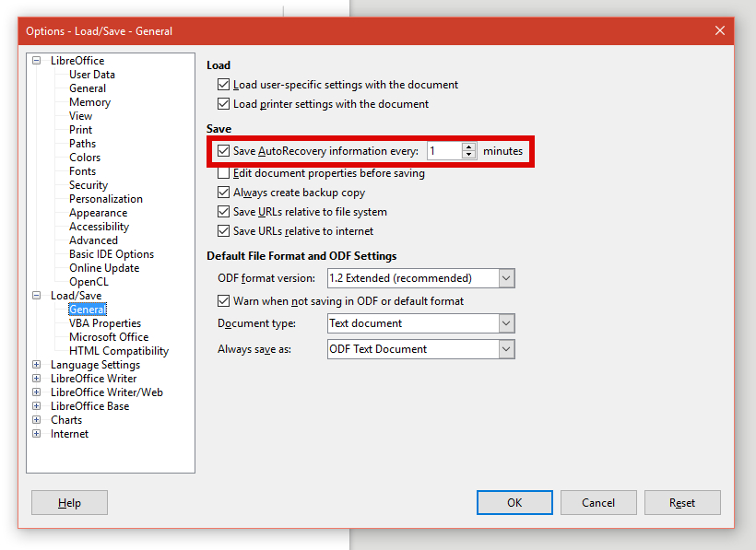Select User Data in the tree

tap(92, 75)
